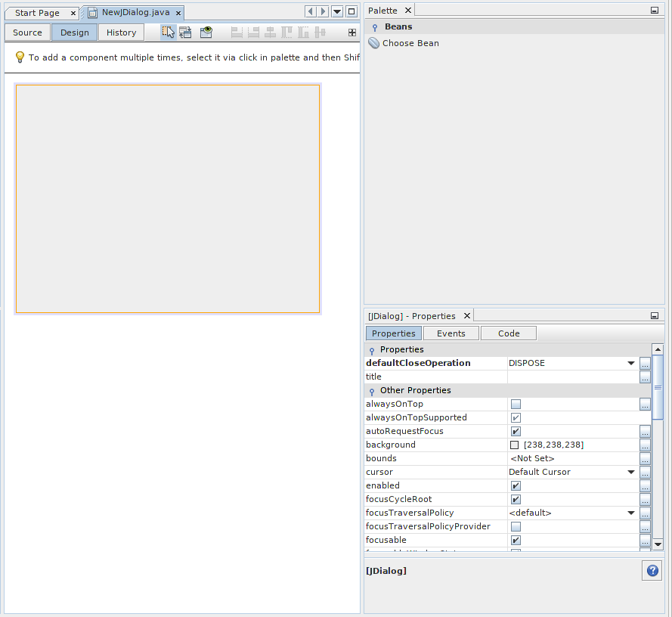The height and width of the screenshot is (617, 672).
Task: Maximize the editor window with square button
Action: click(351, 11)
